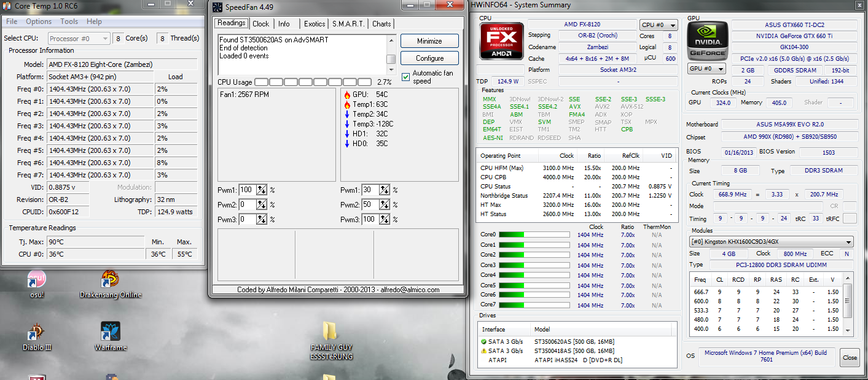
Task: Expand the Kingston KHX1600C9D3/4GX module dropdown
Action: pyautogui.click(x=771, y=242)
